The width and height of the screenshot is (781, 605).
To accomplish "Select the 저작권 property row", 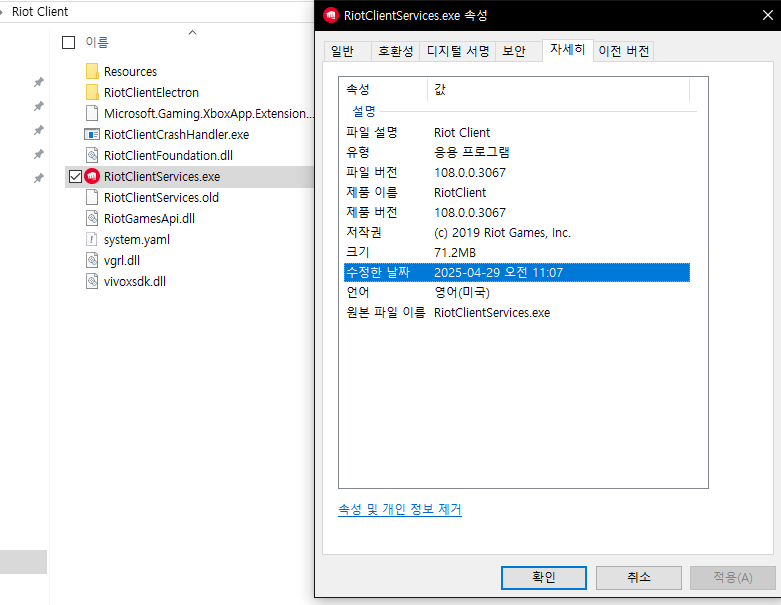I will pos(517,233).
